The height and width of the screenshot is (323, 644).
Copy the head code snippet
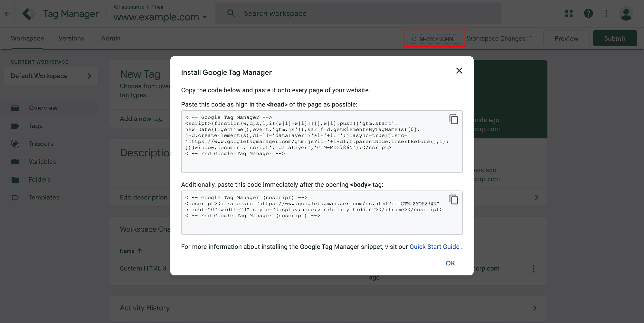coord(453,119)
